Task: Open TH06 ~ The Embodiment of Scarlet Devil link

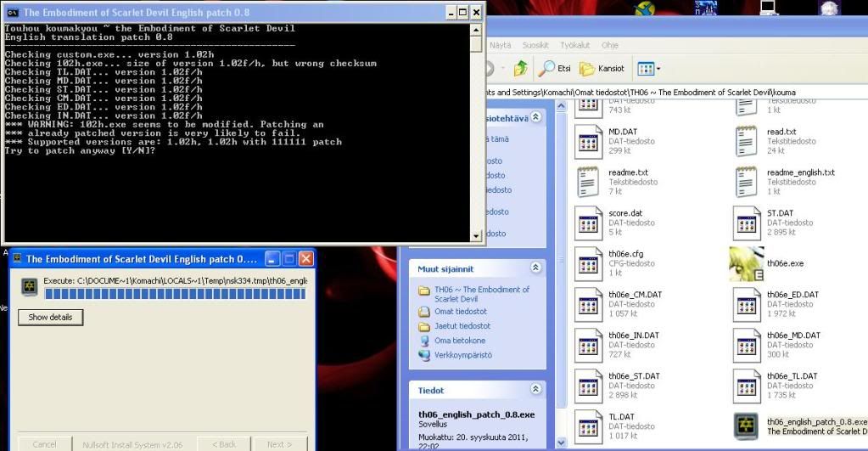Action: pyautogui.click(x=482, y=294)
